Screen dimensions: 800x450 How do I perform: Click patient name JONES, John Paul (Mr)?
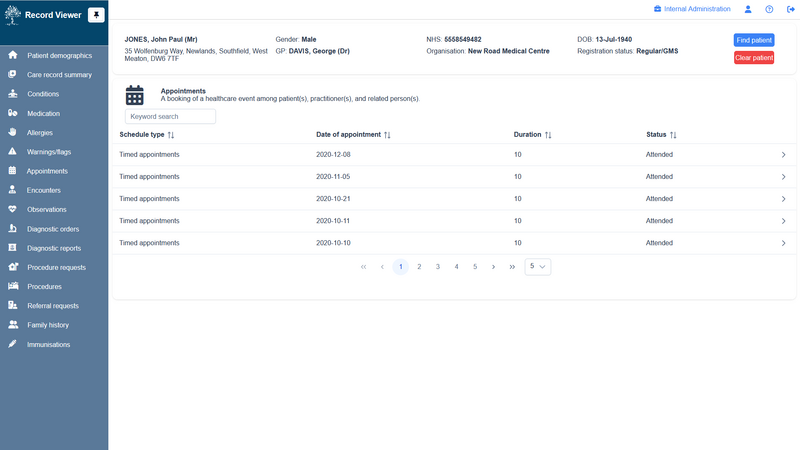[x=161, y=39]
